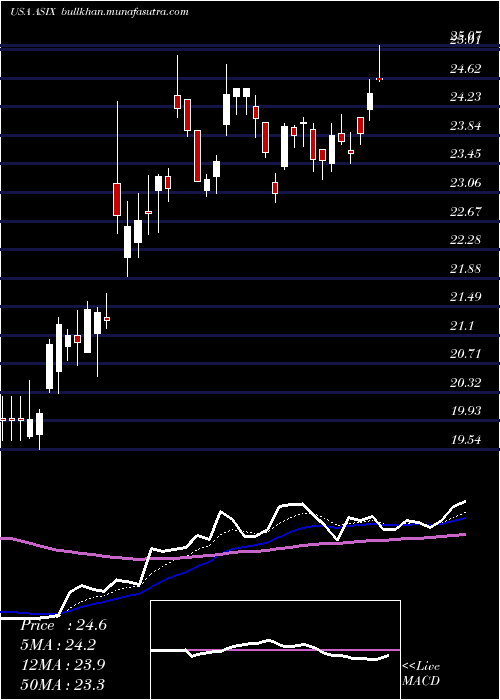500x700 pixels.
Task: Click the 50MA : 23.3 legend
Action: (62, 683)
